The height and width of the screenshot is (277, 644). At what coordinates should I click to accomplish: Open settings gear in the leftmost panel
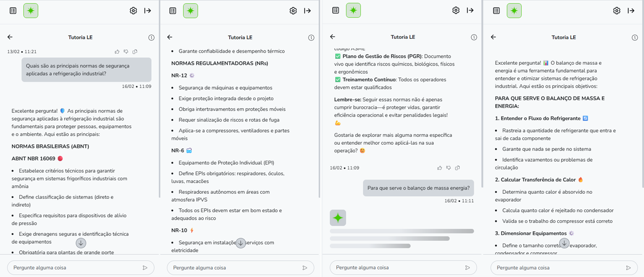click(133, 11)
